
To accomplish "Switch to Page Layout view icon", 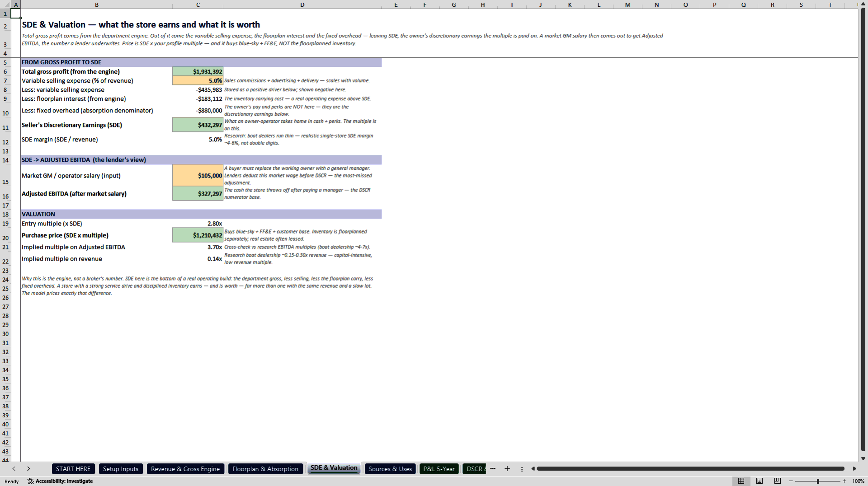I will 759,481.
